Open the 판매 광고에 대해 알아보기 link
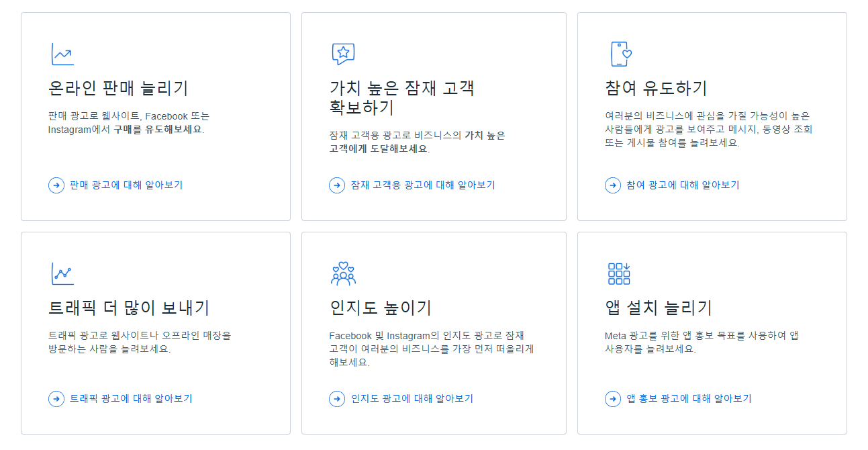This screenshot has width=868, height=450. click(126, 185)
